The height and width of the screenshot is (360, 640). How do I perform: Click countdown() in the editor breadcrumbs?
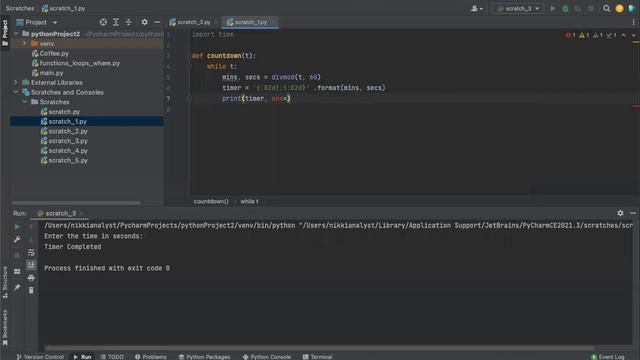(x=211, y=201)
